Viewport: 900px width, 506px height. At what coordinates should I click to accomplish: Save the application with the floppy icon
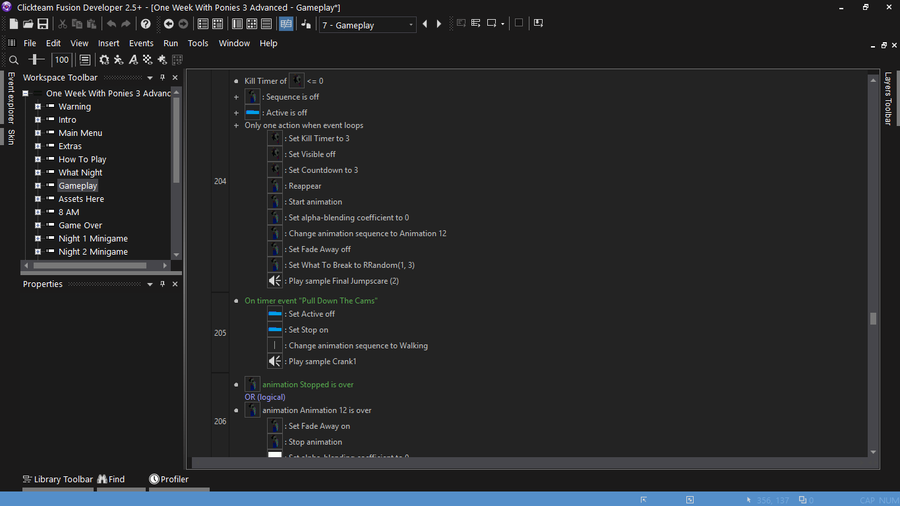coord(43,24)
